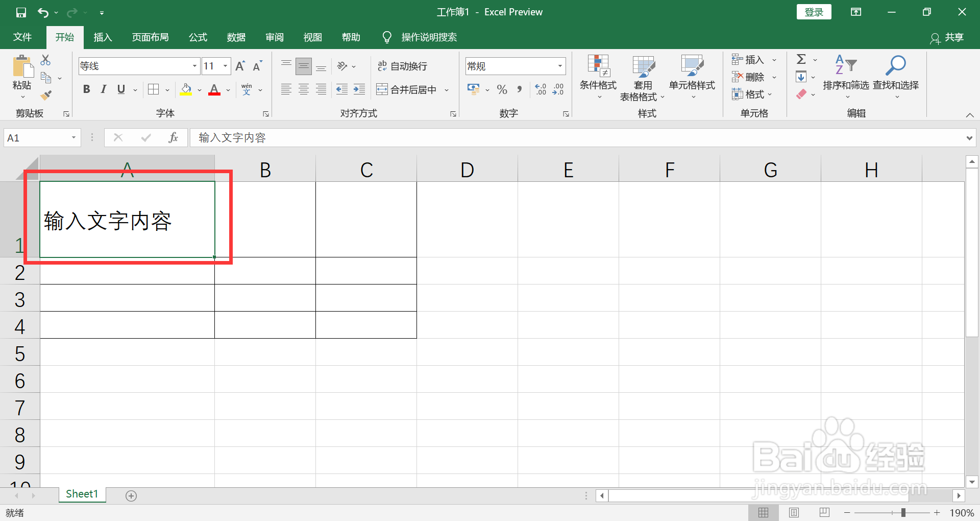
Task: Switch to the 视图 View tab
Action: pos(313,37)
